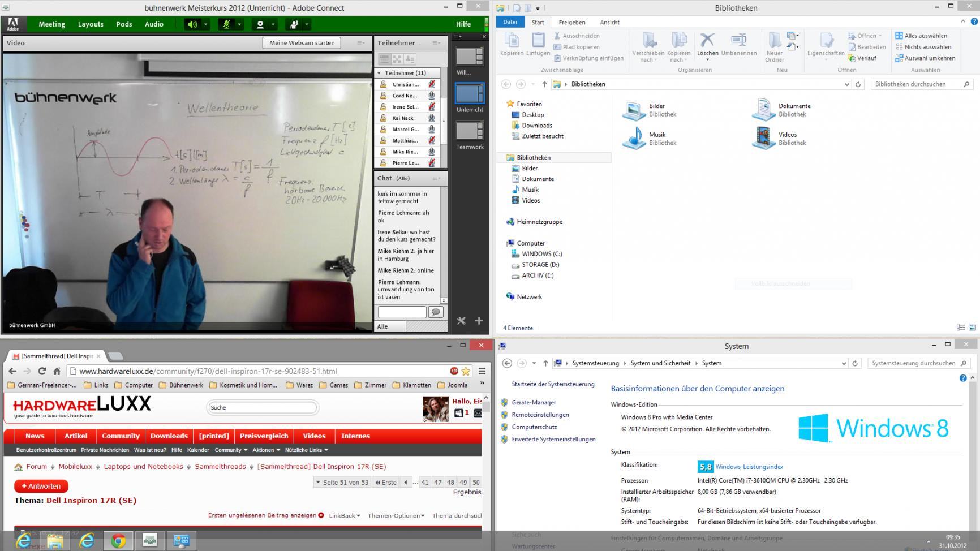Image resolution: width=980 pixels, height=551 pixels.
Task: Switch to the Freigeben ribbon tab
Action: click(x=571, y=23)
